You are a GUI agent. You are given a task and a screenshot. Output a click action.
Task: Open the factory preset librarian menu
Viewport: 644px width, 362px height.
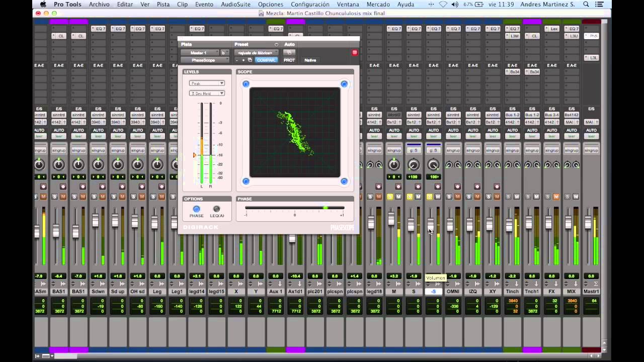(258, 53)
